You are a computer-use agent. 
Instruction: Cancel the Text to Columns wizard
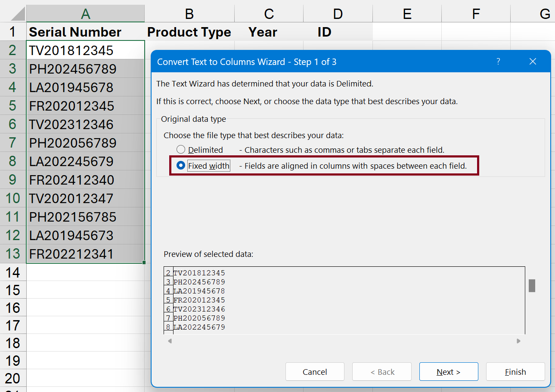click(315, 371)
